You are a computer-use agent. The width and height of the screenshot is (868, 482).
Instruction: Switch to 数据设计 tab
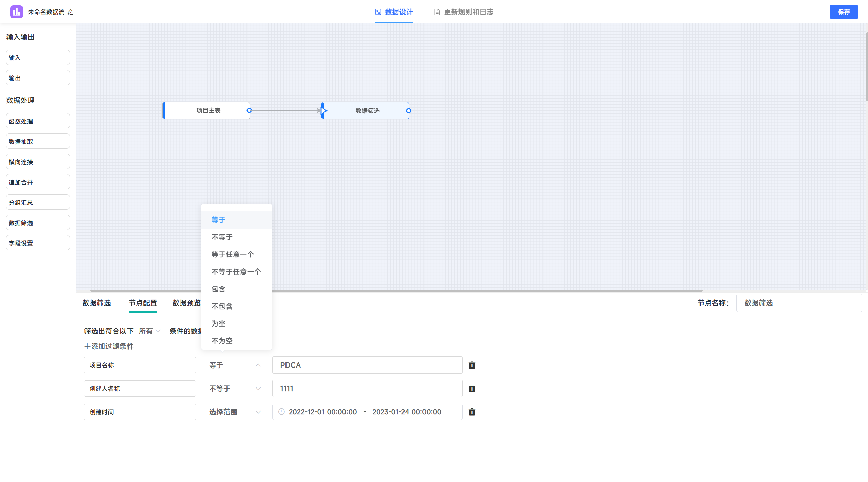tap(394, 12)
